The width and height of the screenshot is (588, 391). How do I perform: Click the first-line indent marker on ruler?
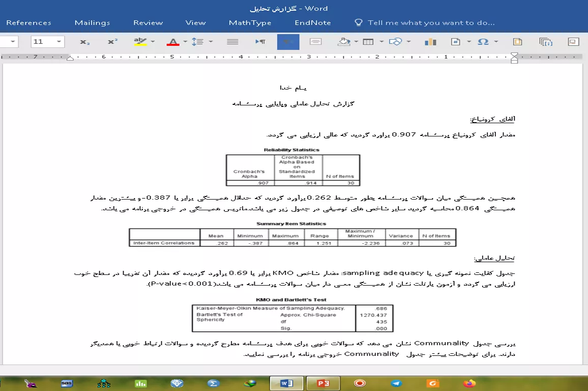[x=514, y=54]
